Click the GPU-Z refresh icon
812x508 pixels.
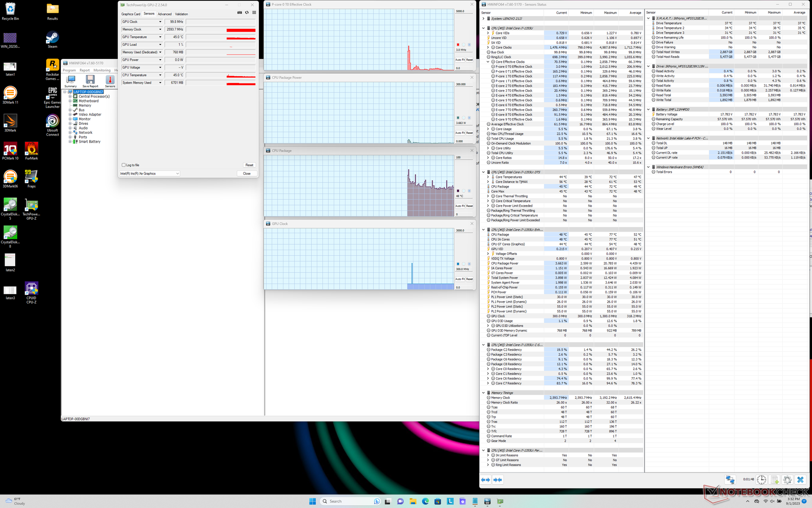click(247, 13)
